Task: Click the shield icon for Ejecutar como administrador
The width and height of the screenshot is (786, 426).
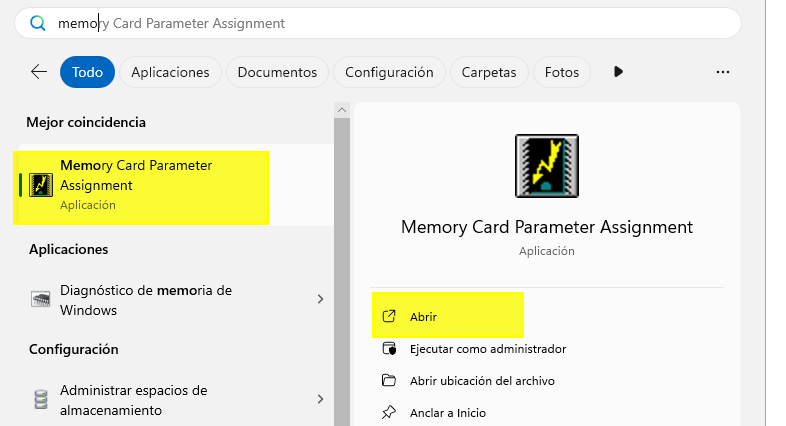Action: [x=389, y=348]
